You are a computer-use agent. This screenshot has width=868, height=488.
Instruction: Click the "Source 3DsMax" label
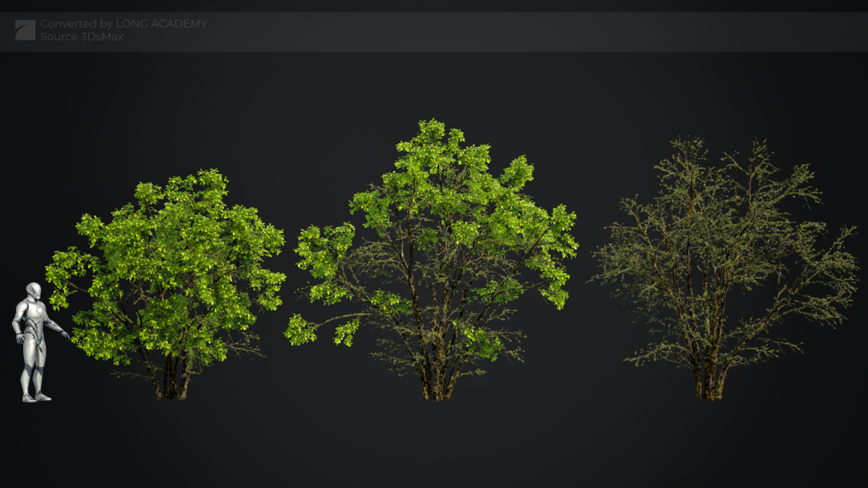82,36
